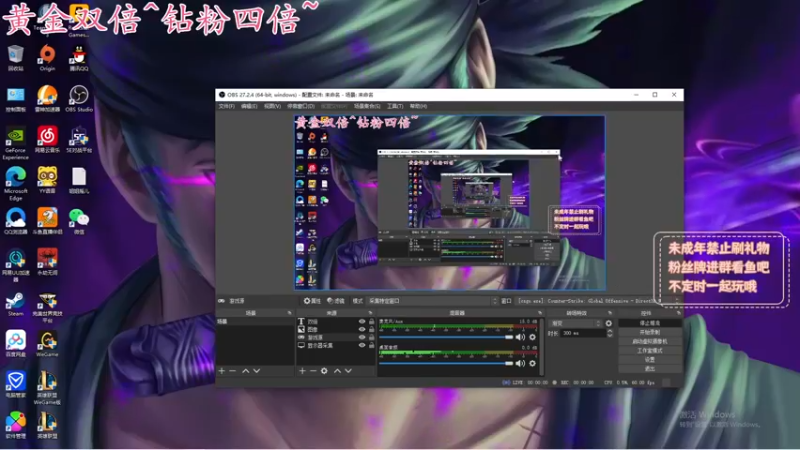Undock the Audio Mixer panel
The image size is (800, 450).
540,313
